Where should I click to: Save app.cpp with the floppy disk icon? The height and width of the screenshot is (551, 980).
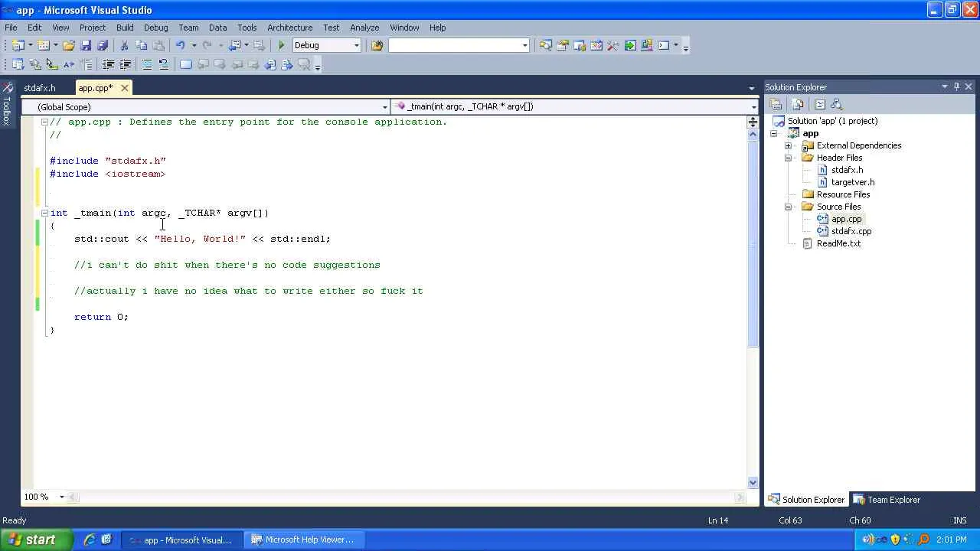point(86,45)
